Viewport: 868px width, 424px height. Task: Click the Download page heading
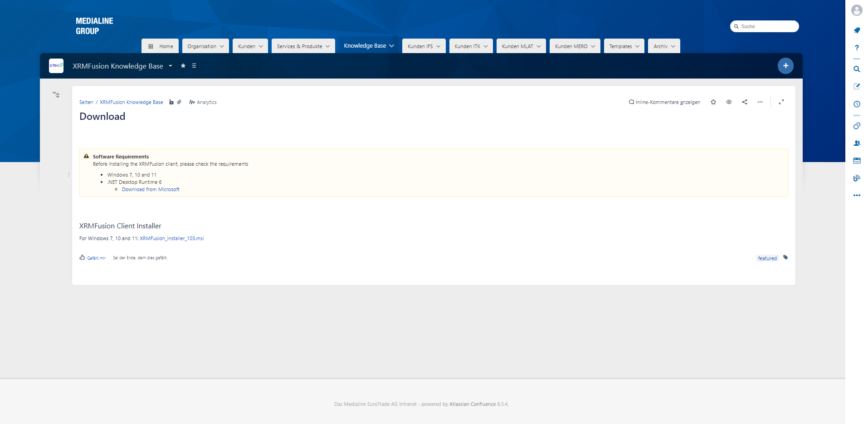(x=102, y=116)
